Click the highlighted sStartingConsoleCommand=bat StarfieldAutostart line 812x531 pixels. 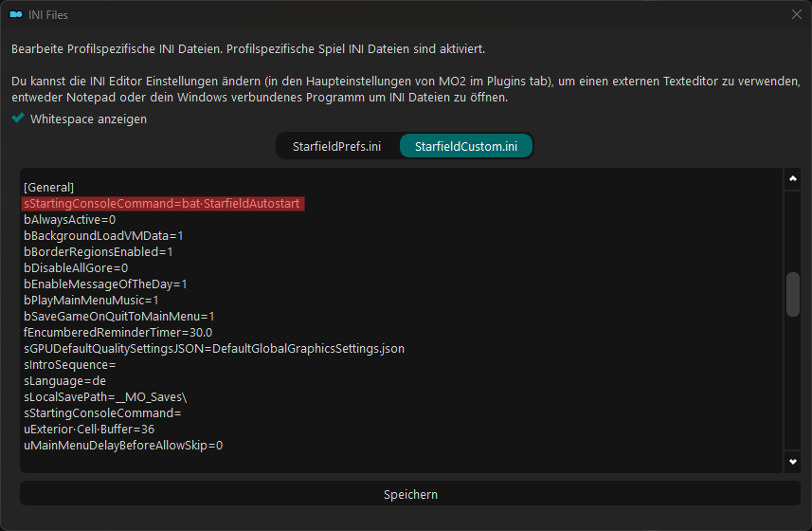point(162,204)
